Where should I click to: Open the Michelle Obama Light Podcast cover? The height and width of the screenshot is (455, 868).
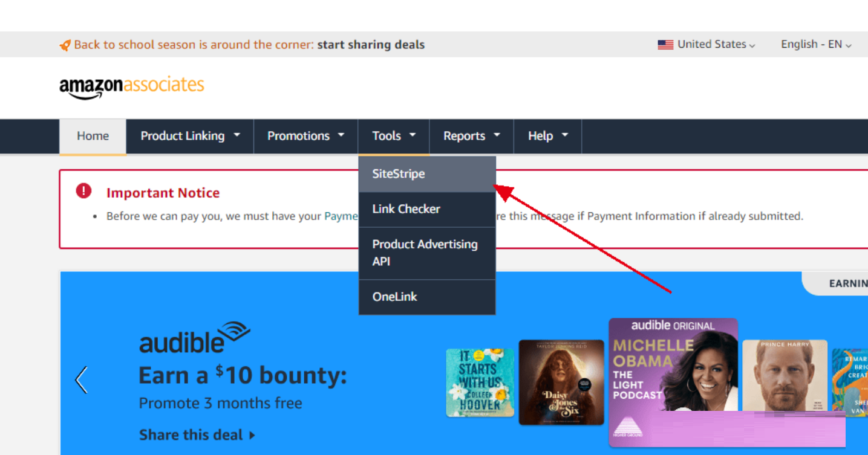tap(673, 382)
